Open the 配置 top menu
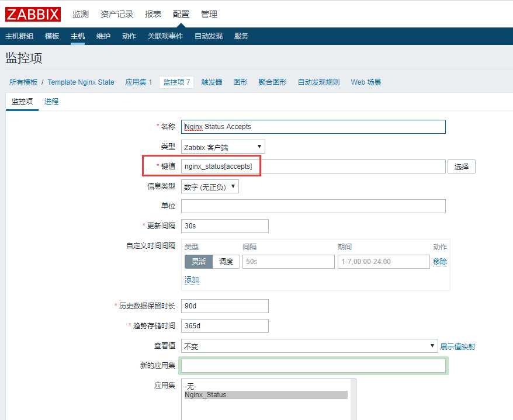 (x=181, y=14)
